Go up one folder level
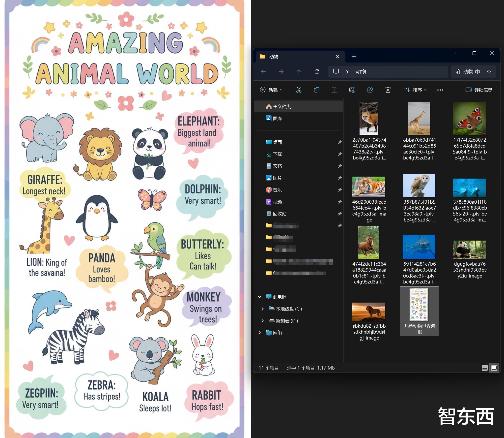The width and height of the screenshot is (504, 438). [x=299, y=72]
